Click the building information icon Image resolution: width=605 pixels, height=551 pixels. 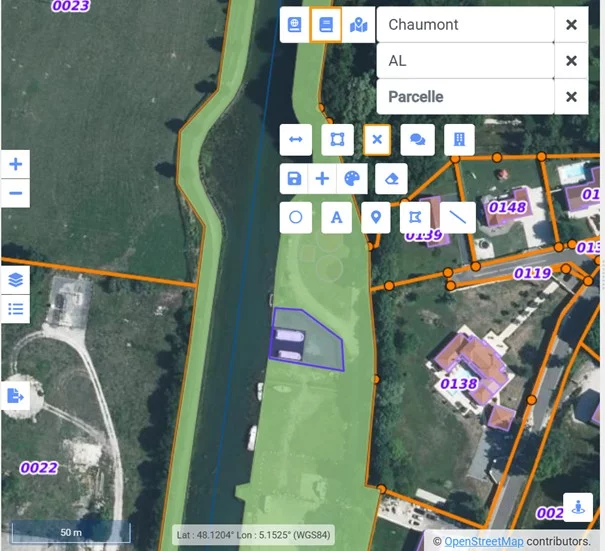(x=458, y=140)
